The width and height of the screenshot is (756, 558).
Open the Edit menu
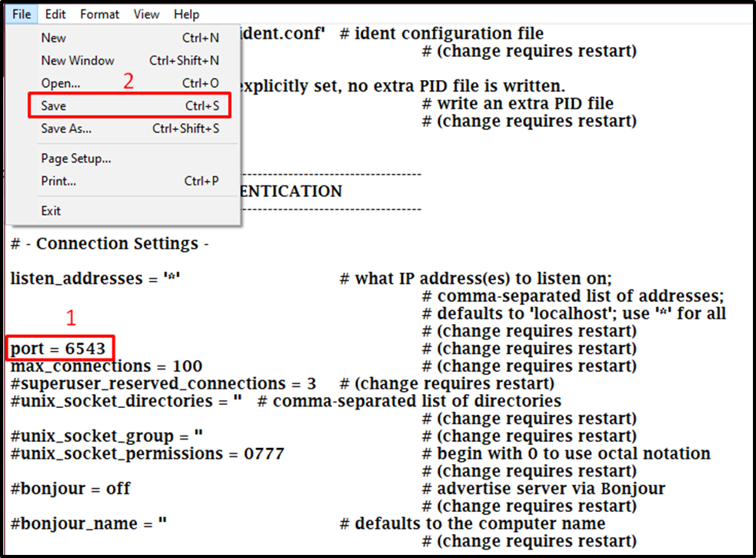point(55,14)
